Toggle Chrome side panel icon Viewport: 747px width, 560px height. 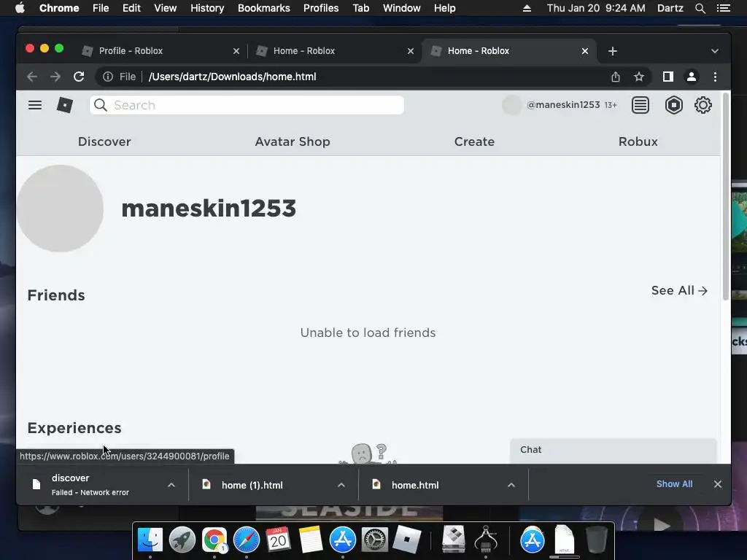668,77
